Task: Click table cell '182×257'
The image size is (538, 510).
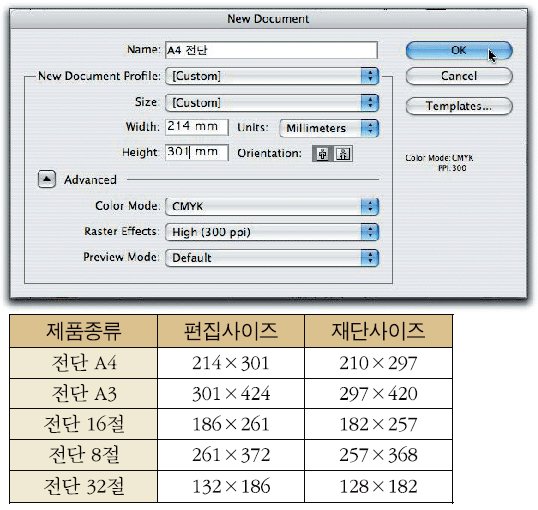Action: coord(378,424)
